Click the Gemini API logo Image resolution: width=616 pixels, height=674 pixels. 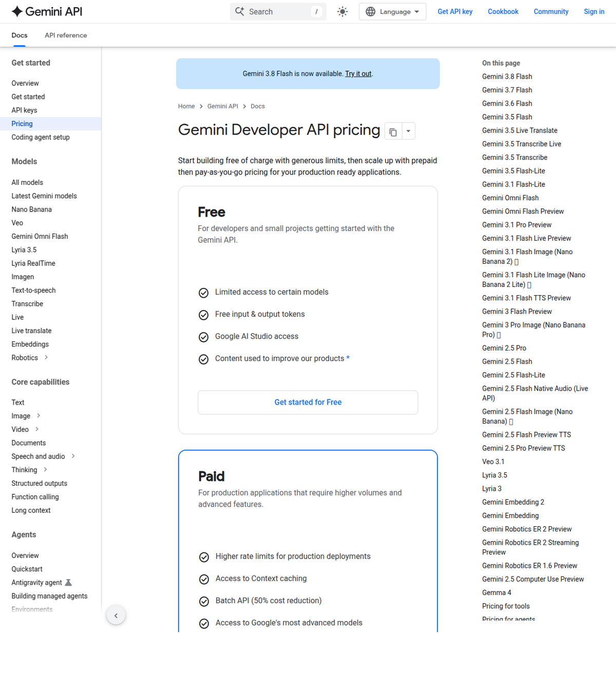pyautogui.click(x=47, y=11)
